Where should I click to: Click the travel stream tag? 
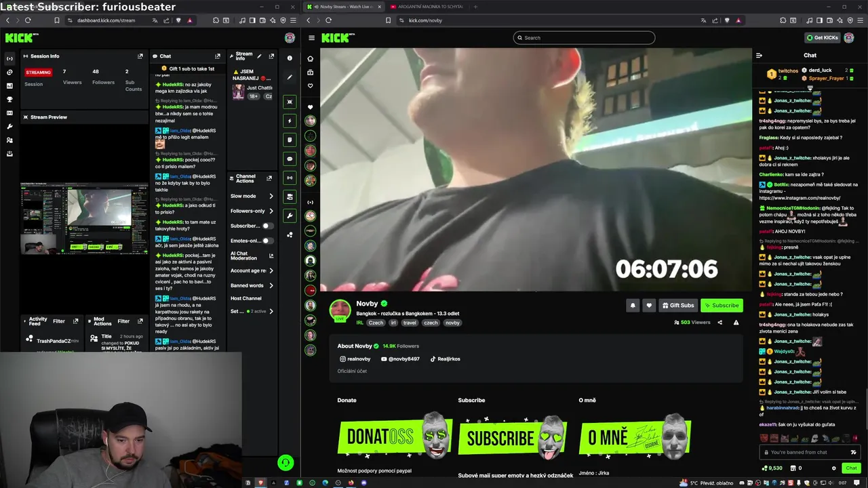click(x=410, y=323)
